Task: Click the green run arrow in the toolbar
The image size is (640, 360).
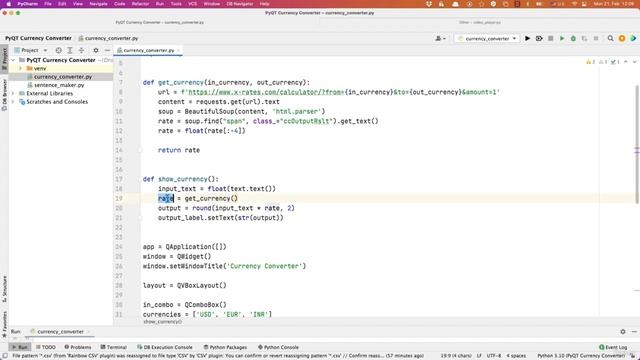Action: coord(562,38)
